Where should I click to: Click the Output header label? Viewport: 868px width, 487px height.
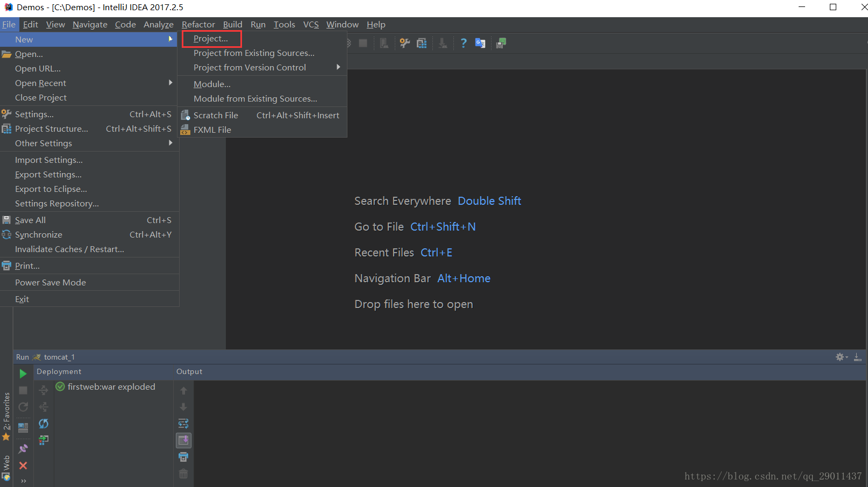click(189, 371)
